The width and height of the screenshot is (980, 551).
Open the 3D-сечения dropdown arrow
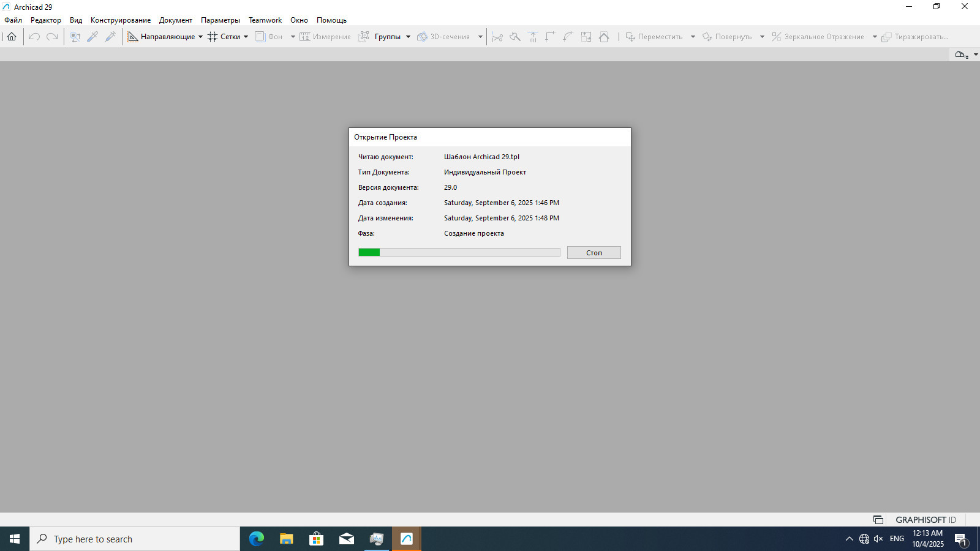click(x=480, y=37)
